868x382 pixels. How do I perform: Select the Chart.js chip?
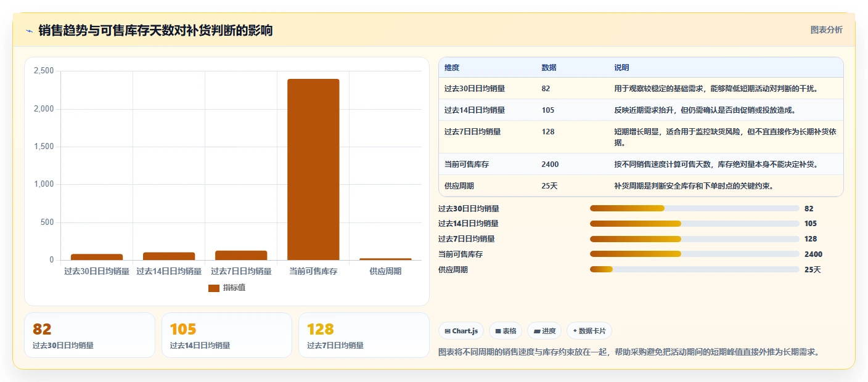[x=461, y=331]
